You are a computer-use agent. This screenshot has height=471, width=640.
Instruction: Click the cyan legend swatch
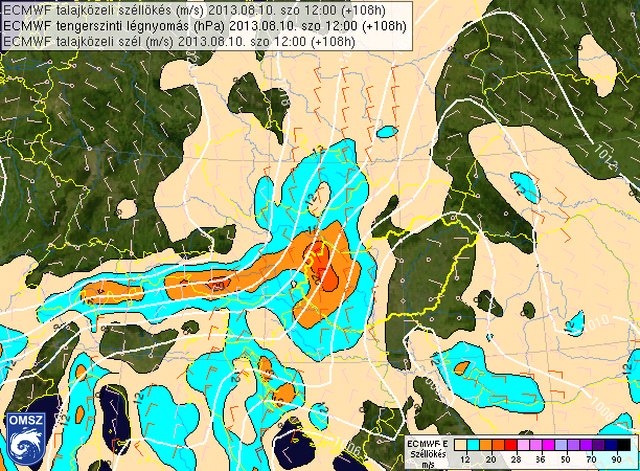pyautogui.click(x=473, y=445)
